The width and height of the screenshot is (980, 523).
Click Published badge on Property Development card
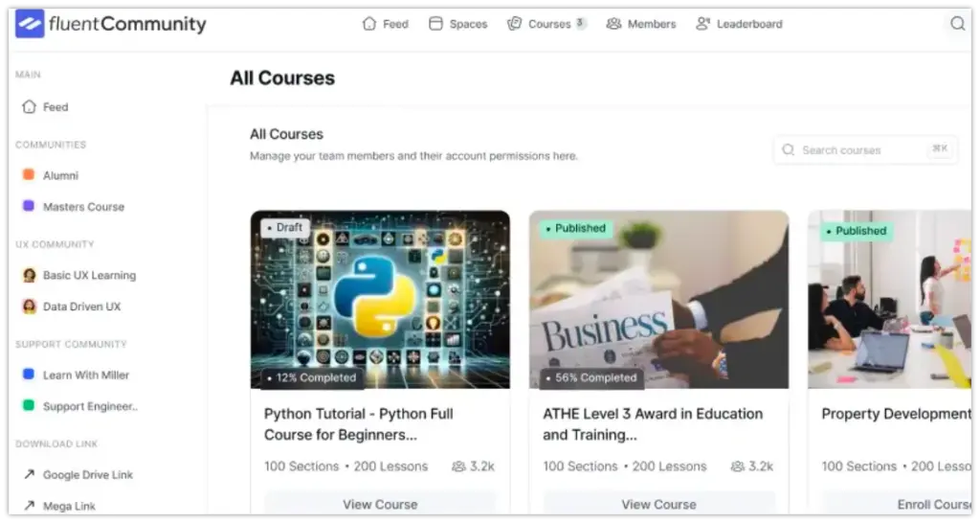click(x=857, y=231)
